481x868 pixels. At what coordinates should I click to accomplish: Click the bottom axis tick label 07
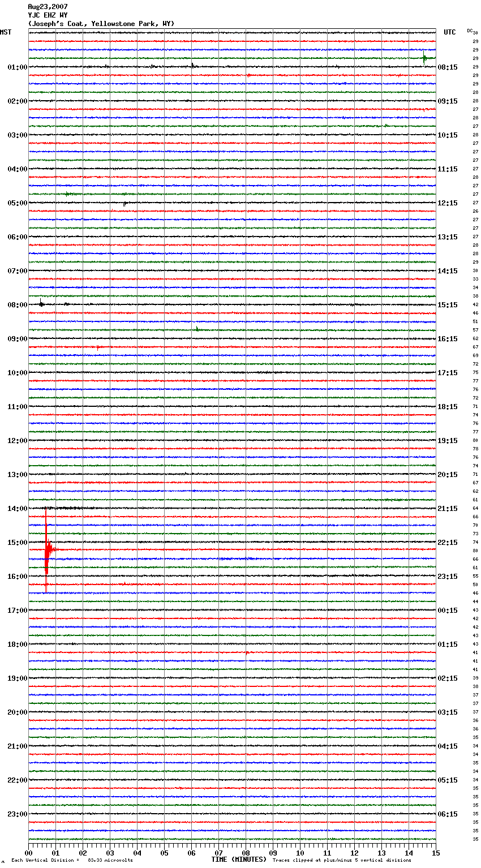(218, 853)
